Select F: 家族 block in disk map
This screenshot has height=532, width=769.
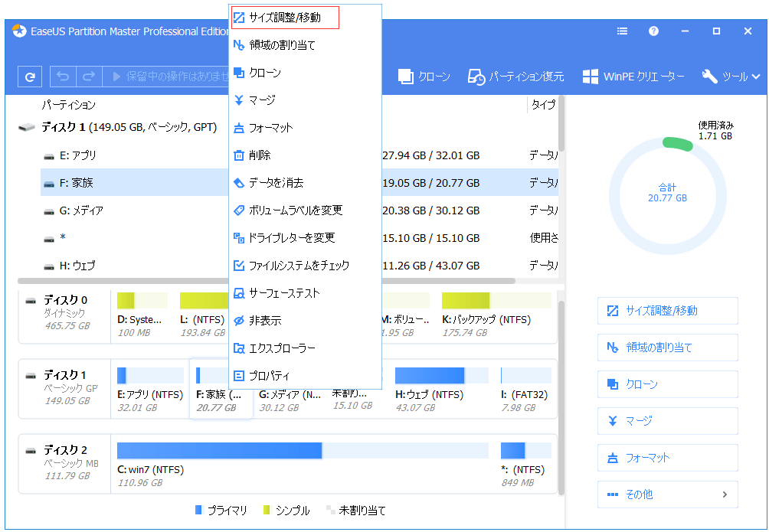click(x=221, y=390)
